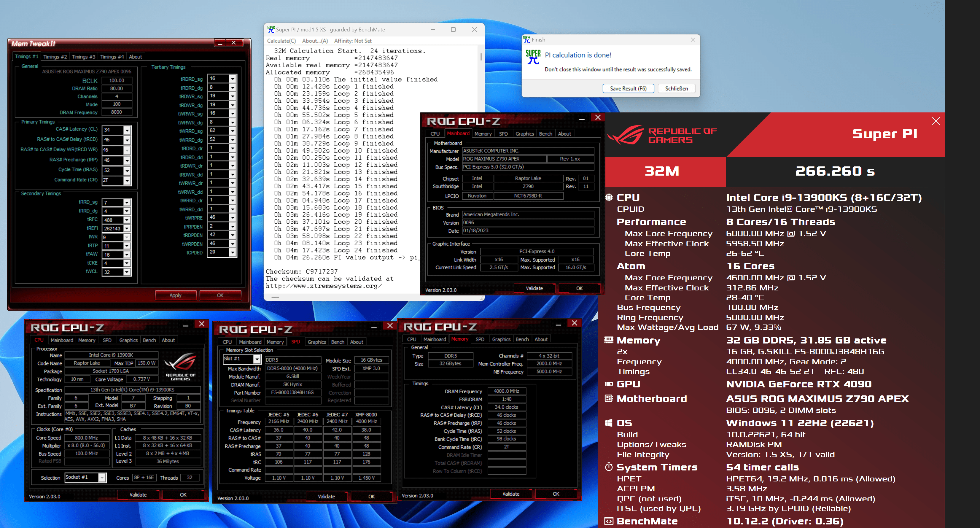The image size is (980, 528).
Task: Click Apply button in Mem TweakIt
Action: click(x=175, y=295)
